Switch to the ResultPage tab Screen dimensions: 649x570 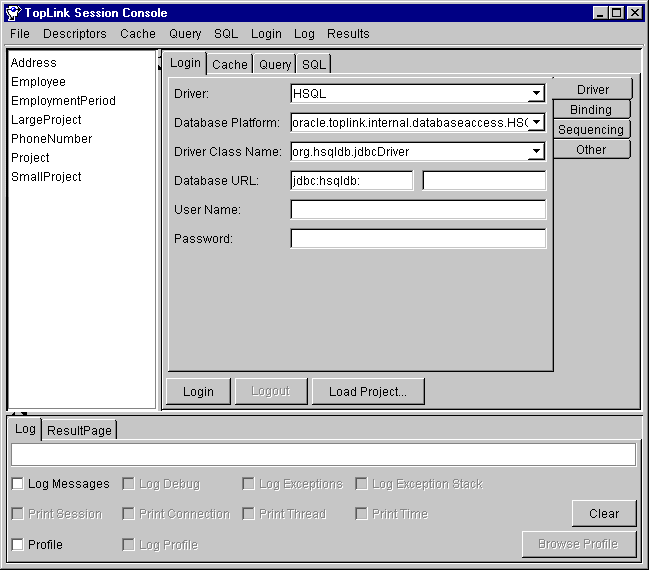pyautogui.click(x=79, y=431)
